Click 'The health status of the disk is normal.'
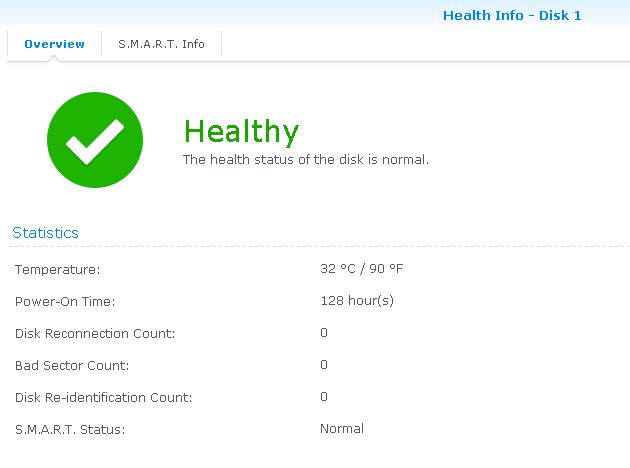This screenshot has height=468, width=630. point(306,159)
